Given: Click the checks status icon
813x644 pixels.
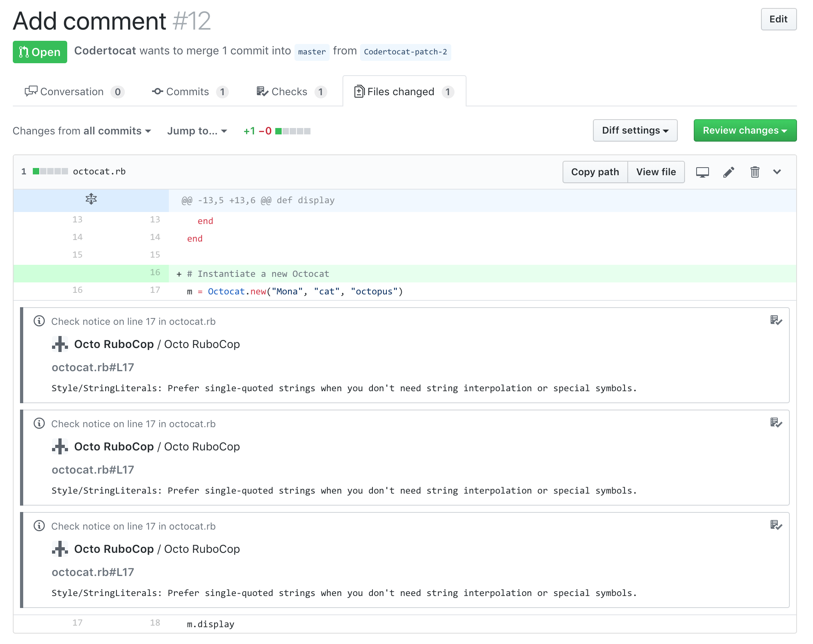Looking at the screenshot, I should pyautogui.click(x=263, y=91).
